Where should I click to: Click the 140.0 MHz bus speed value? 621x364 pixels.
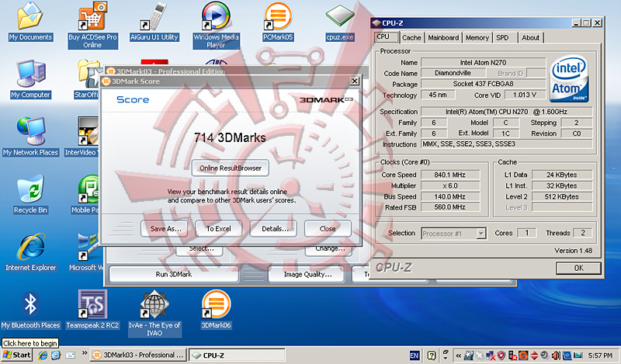[x=450, y=196]
